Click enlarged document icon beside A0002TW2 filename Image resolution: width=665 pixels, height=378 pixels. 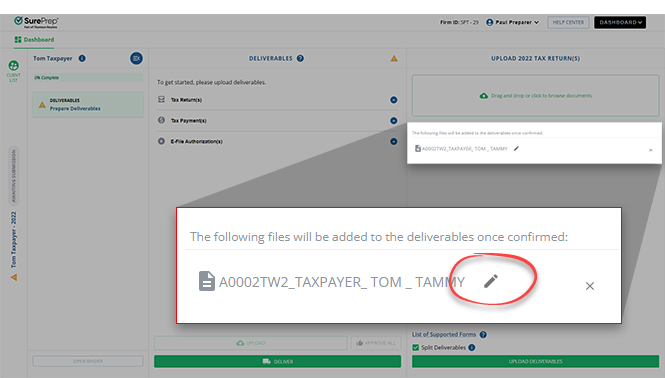click(207, 281)
